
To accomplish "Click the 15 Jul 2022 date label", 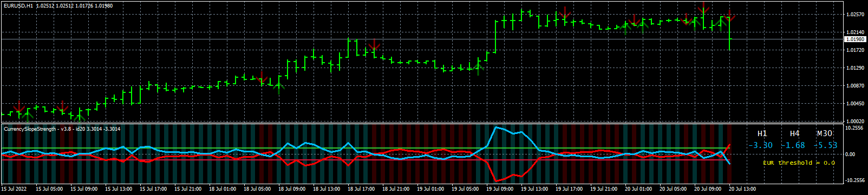I will point(15,189).
